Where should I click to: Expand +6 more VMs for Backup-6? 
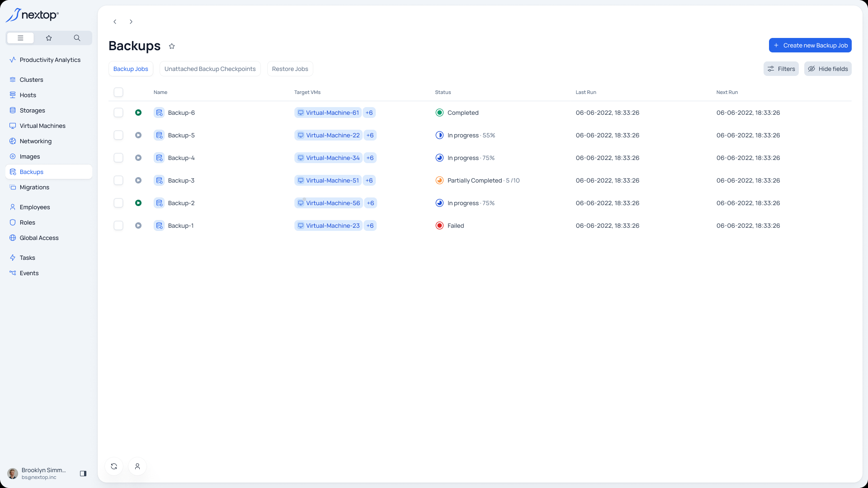pyautogui.click(x=369, y=113)
